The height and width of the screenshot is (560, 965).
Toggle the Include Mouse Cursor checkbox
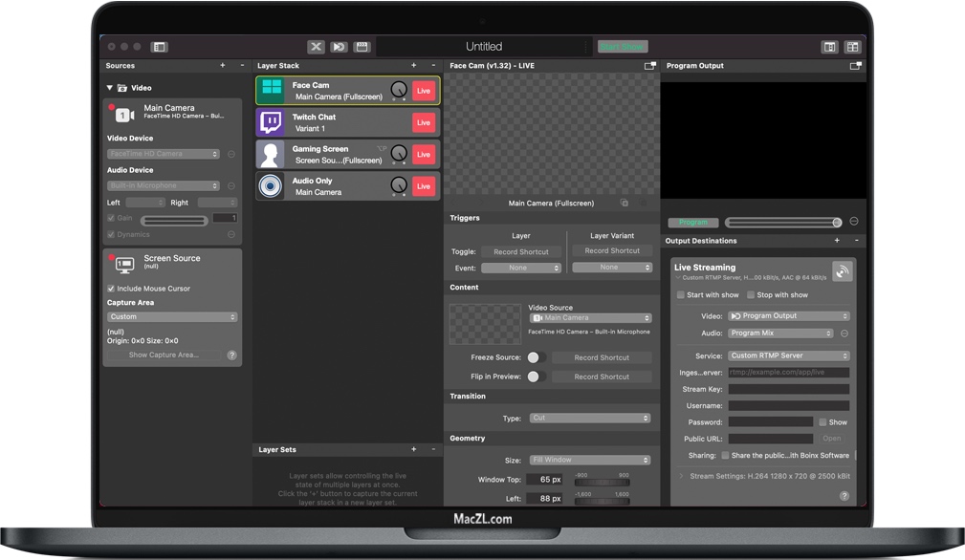tap(110, 289)
